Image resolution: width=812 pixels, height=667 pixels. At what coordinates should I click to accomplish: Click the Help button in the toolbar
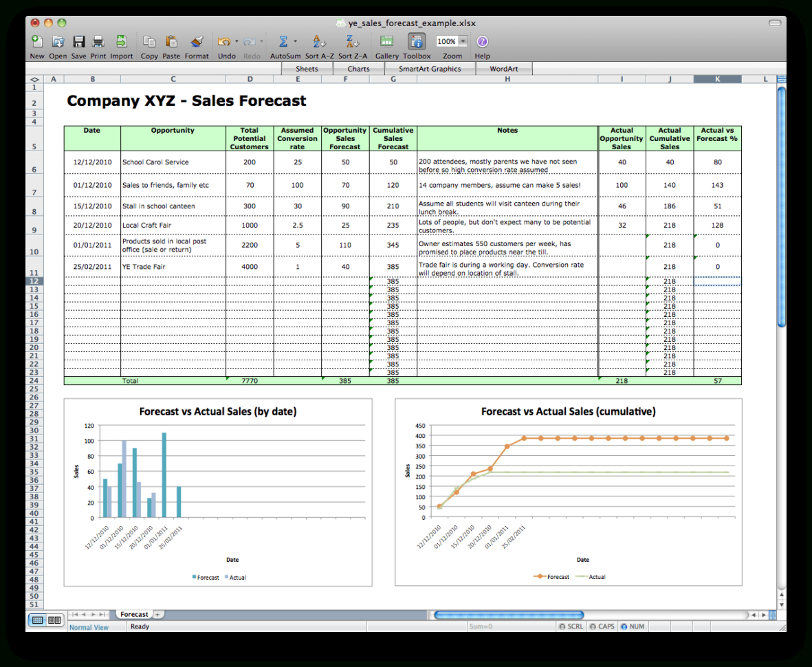coord(482,41)
